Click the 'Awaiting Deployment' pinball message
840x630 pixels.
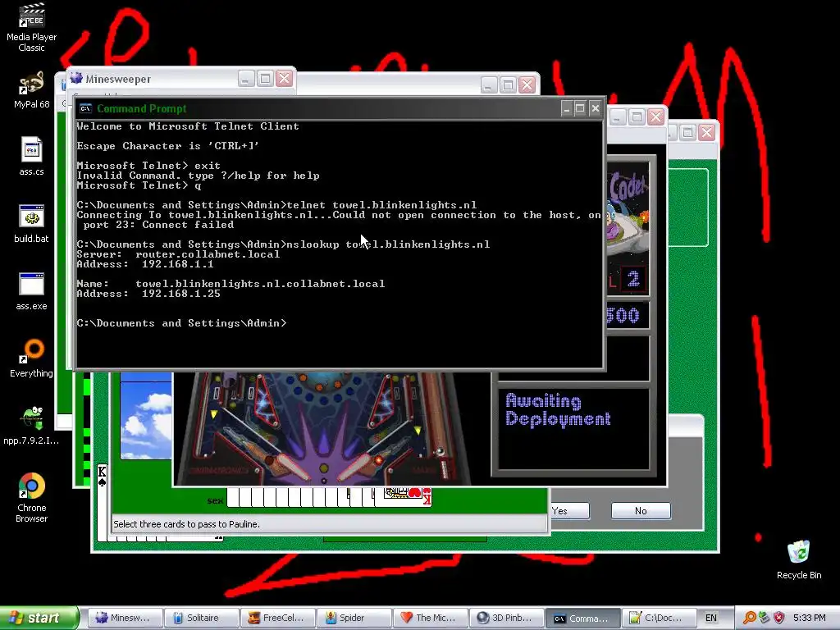(x=558, y=410)
